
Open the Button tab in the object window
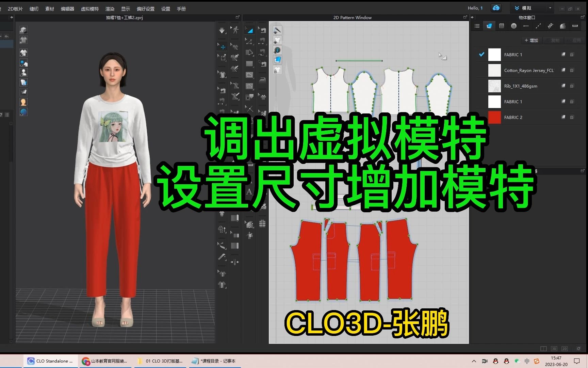pyautogui.click(x=513, y=26)
